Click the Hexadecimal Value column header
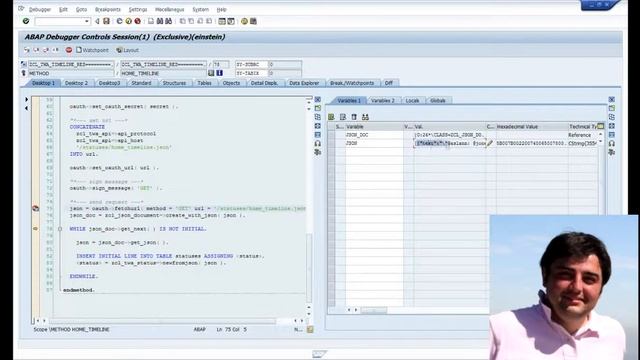The image size is (640, 360). click(x=532, y=127)
